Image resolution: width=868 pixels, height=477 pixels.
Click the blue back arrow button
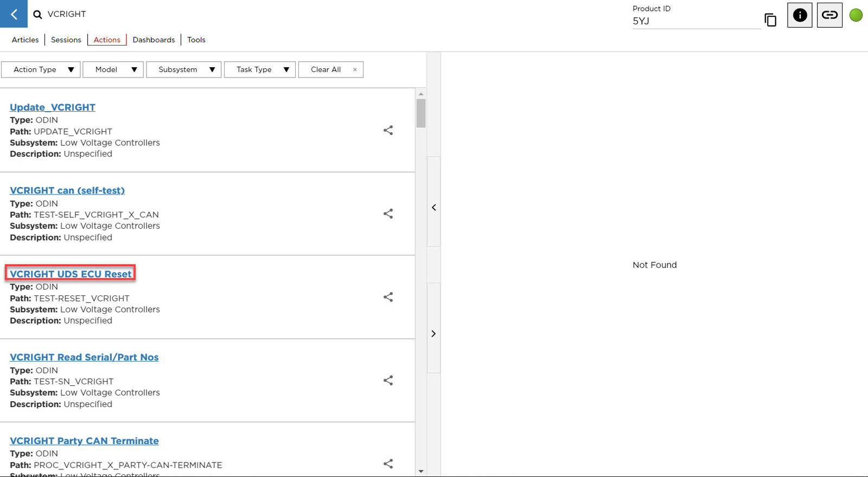[x=14, y=14]
